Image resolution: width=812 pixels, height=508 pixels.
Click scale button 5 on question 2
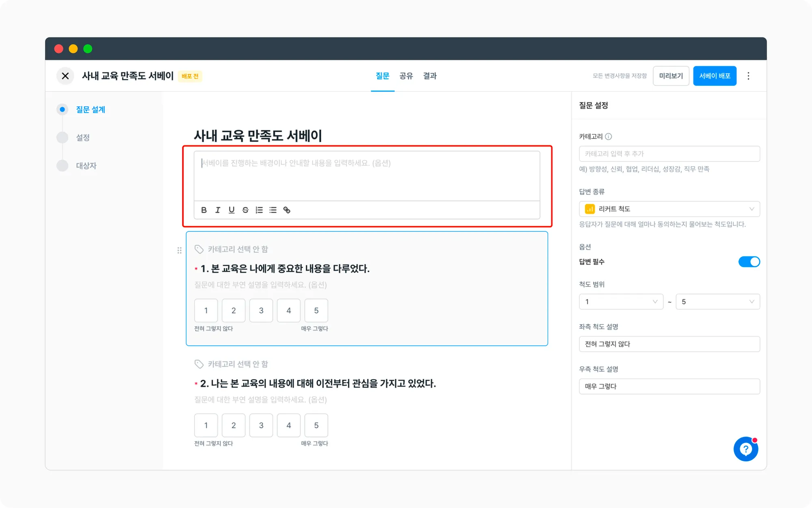316,426
